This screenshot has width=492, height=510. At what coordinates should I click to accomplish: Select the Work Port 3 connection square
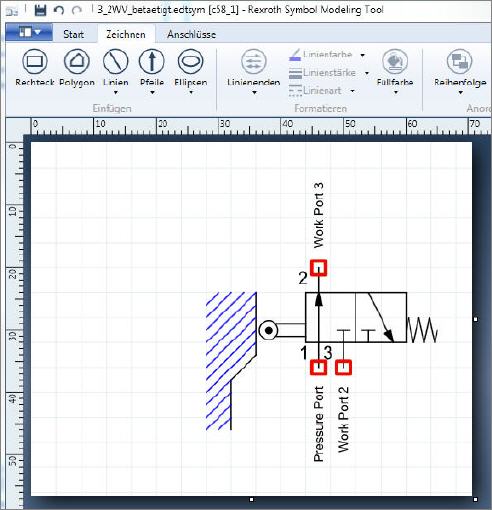[318, 268]
